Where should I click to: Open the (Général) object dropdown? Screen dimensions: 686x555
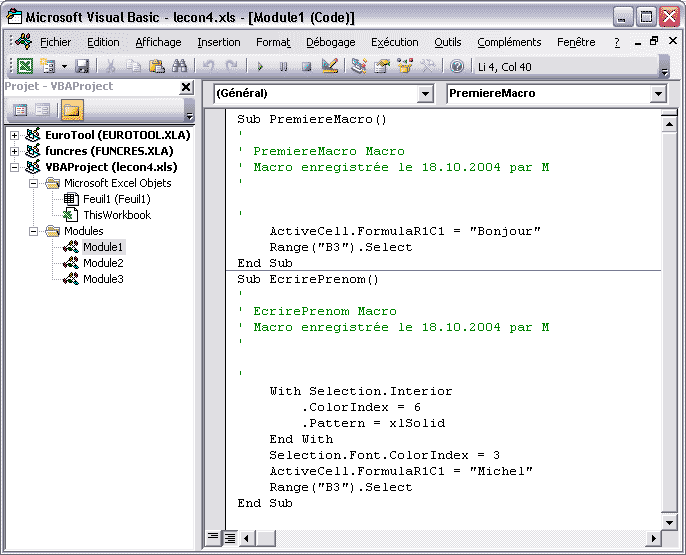(x=425, y=94)
